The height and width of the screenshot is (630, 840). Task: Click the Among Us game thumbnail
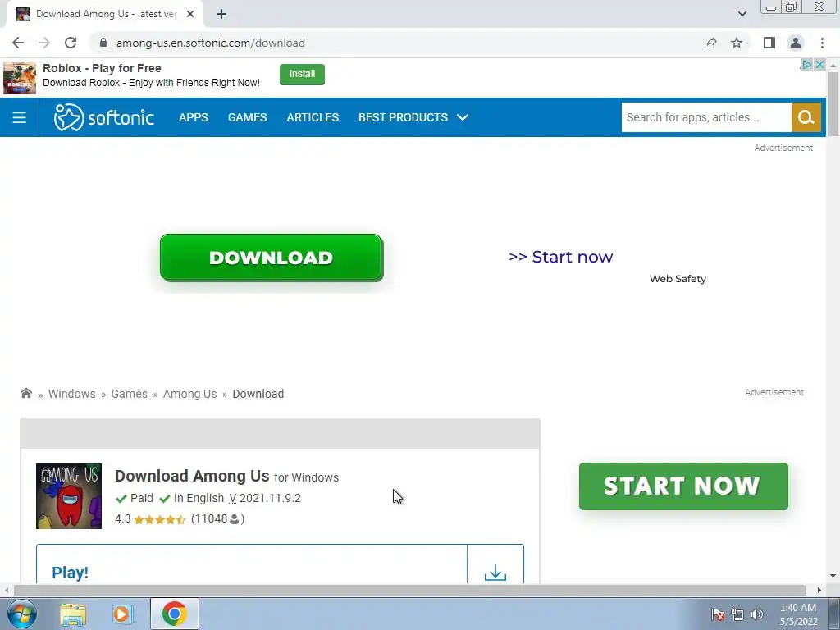click(x=69, y=496)
